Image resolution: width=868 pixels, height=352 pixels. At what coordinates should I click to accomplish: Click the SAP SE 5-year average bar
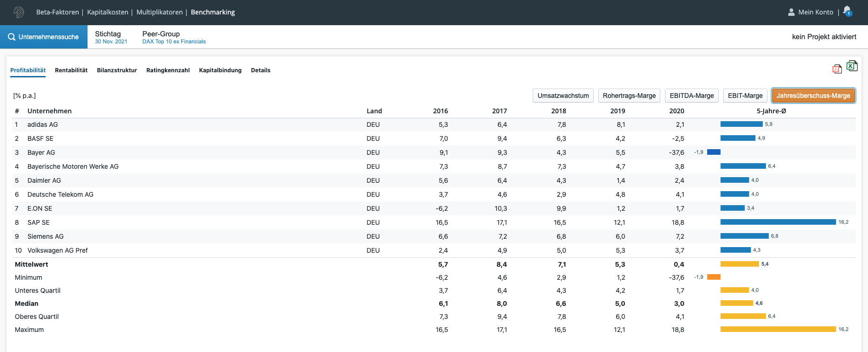[x=778, y=222]
